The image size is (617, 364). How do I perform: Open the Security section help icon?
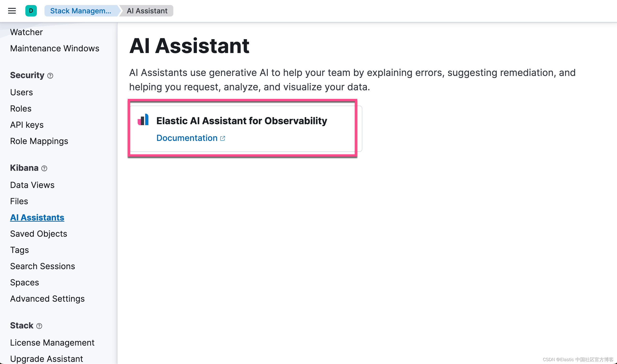click(x=50, y=76)
